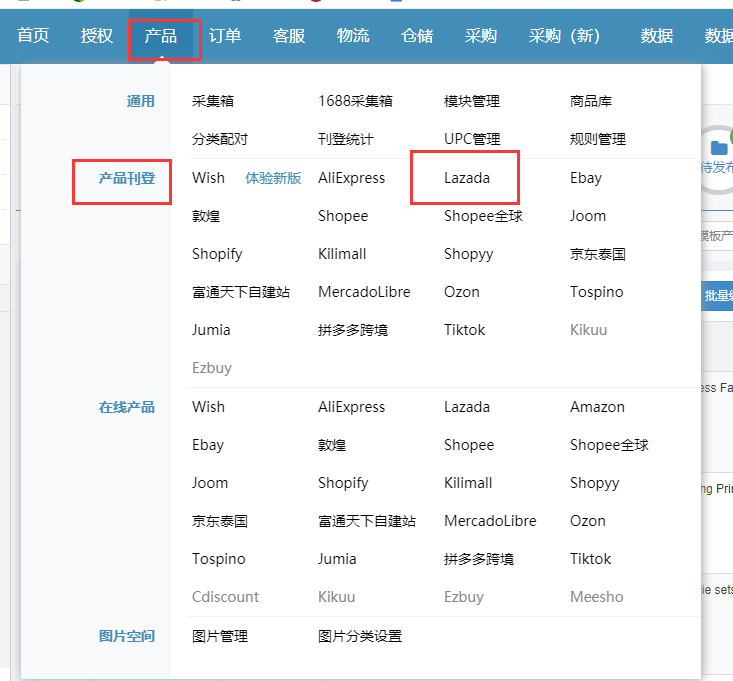The width and height of the screenshot is (733, 681).
Task: Open Joom under 在线产品
Action: coord(210,483)
